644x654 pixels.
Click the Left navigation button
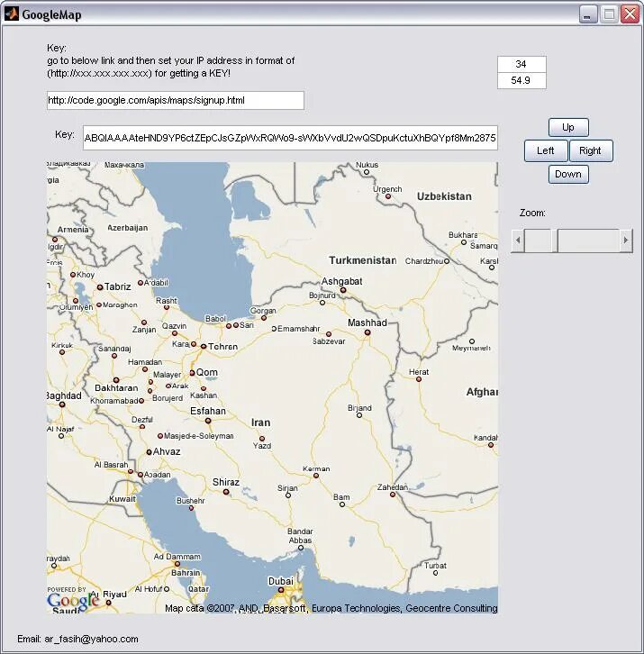pyautogui.click(x=546, y=150)
